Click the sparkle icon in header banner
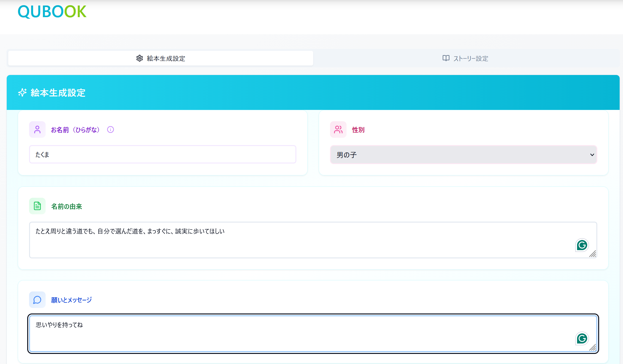623x364 pixels. pyautogui.click(x=22, y=92)
